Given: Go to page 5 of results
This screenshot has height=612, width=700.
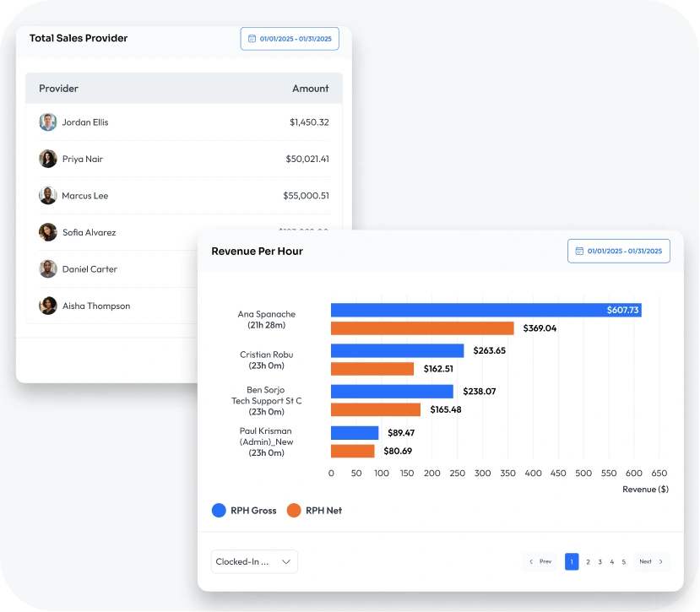Looking at the screenshot, I should click(x=624, y=561).
